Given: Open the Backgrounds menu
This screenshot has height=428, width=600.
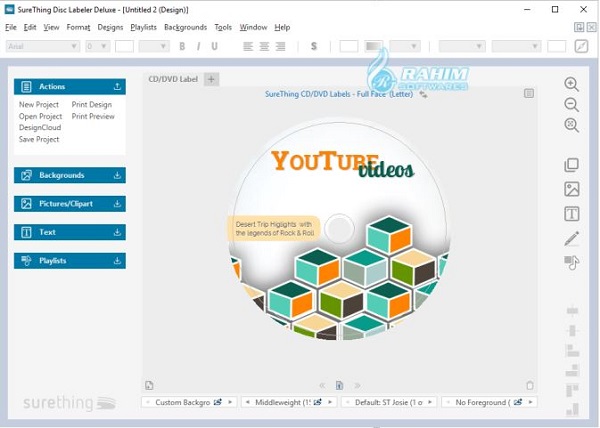Looking at the screenshot, I should coord(186,27).
